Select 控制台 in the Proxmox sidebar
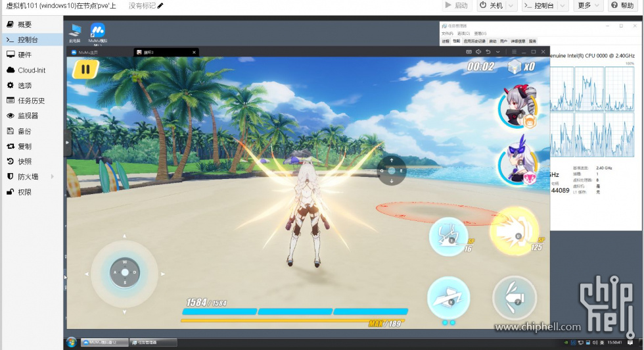644x350 pixels. (32, 39)
